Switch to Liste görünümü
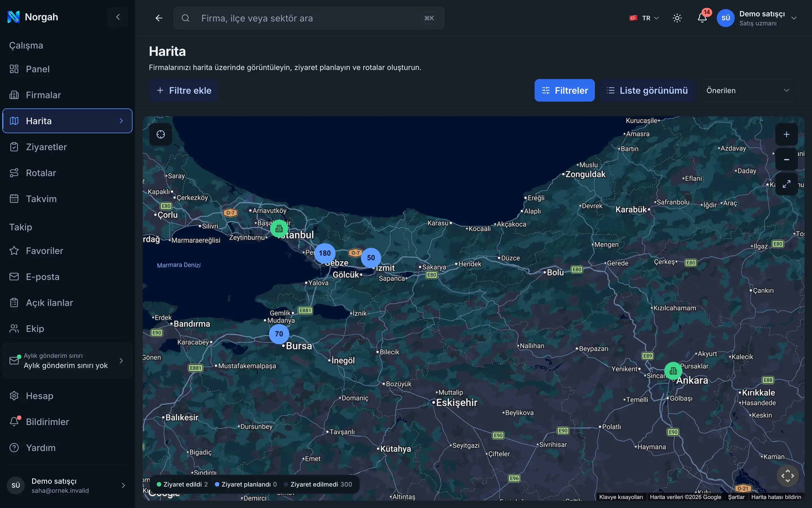Viewport: 812px width, 508px height. click(647, 90)
